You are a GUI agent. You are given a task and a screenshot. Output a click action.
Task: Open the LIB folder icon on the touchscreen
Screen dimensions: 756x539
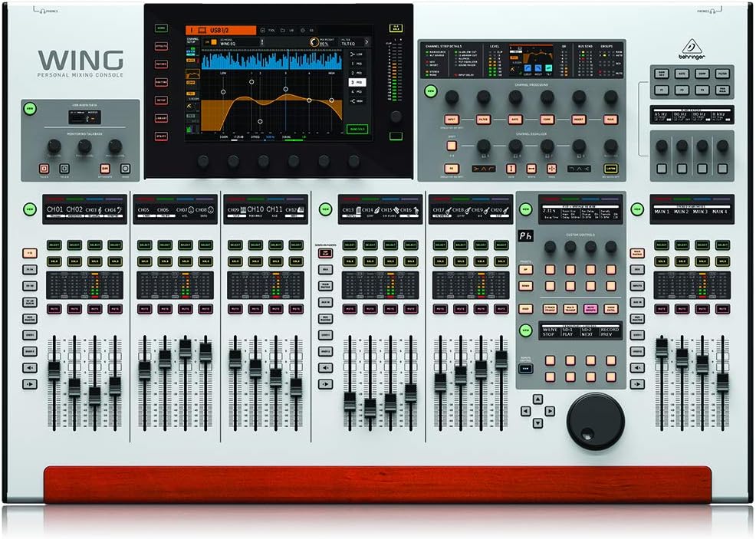[x=283, y=30]
